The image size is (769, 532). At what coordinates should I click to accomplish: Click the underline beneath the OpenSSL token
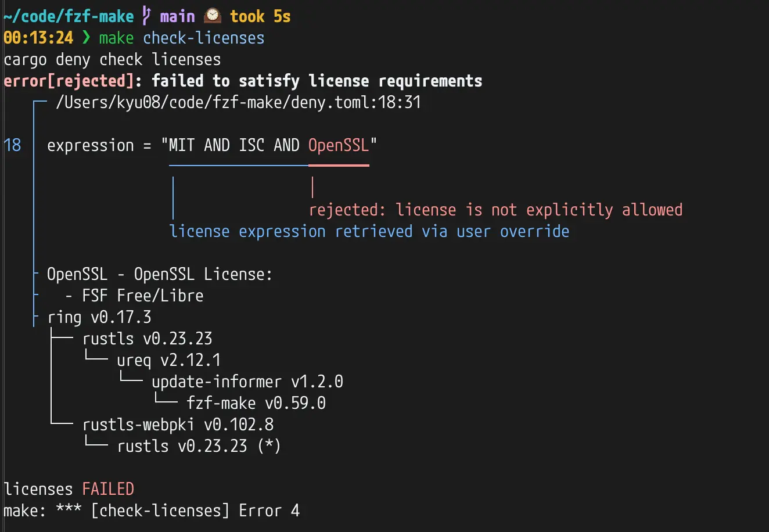pyautogui.click(x=339, y=167)
